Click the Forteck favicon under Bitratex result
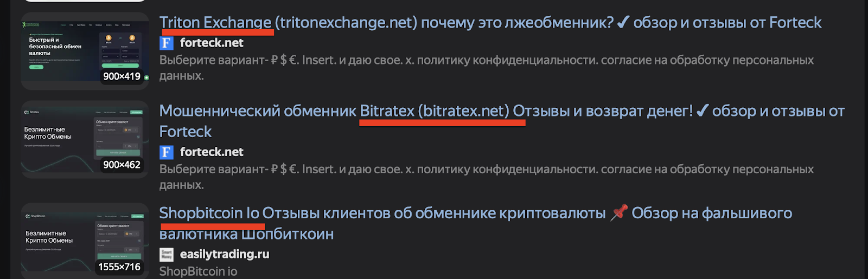The width and height of the screenshot is (868, 279). (167, 152)
